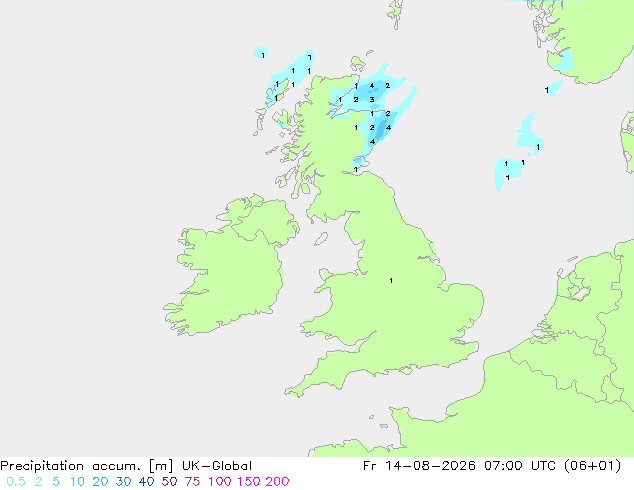Click the legend value 20
The width and height of the screenshot is (634, 490).
[x=100, y=482]
